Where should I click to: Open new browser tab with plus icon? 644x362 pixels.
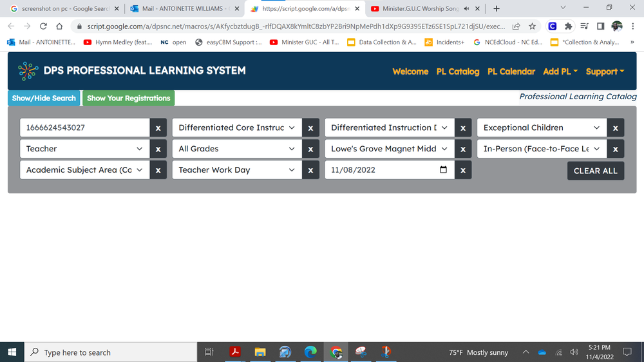pos(496,8)
